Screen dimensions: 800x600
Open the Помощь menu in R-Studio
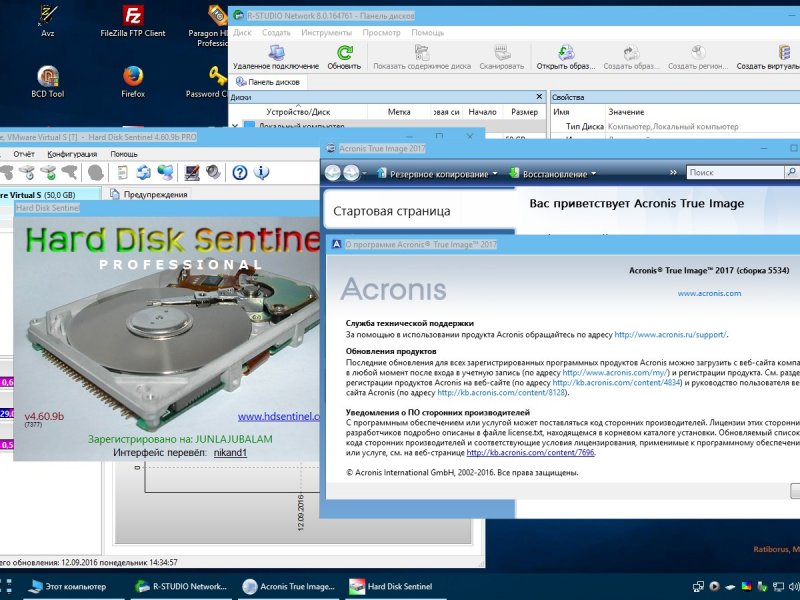coord(428,33)
